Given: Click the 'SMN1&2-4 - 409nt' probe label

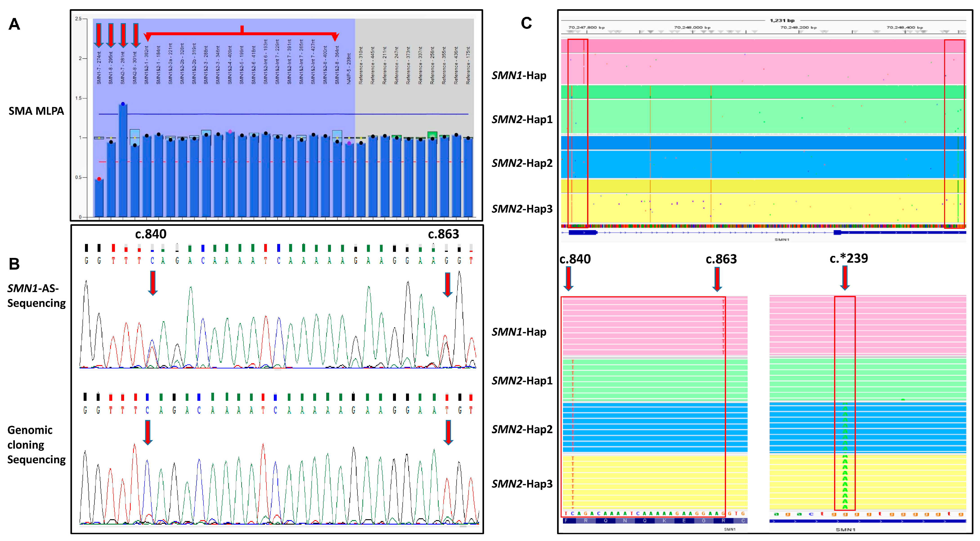Looking at the screenshot, I should tap(230, 65).
